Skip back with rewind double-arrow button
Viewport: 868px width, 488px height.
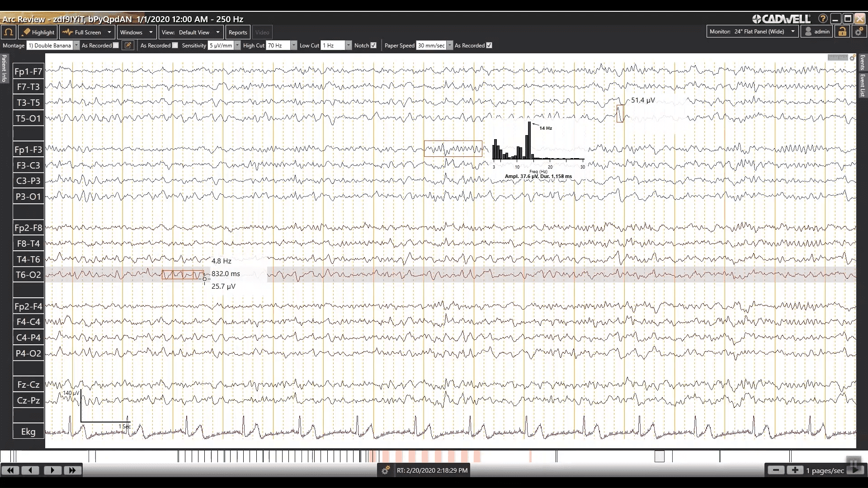(10, 470)
